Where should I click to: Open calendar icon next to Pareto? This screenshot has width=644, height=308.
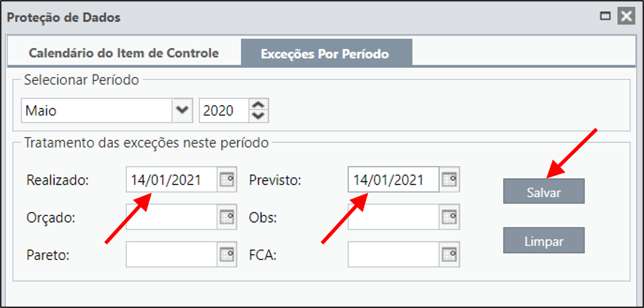click(227, 255)
